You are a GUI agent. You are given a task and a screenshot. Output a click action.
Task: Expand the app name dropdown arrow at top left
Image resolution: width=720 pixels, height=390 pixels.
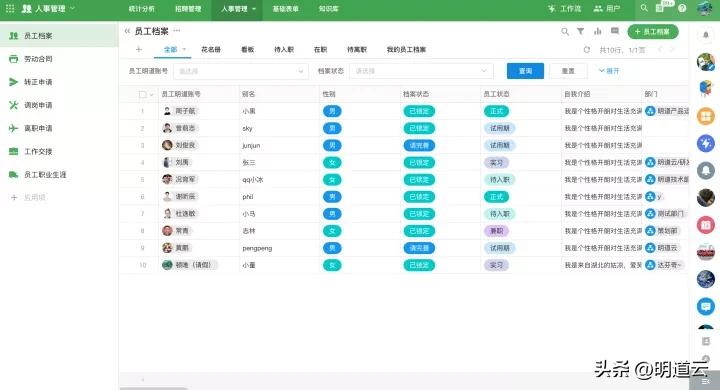point(72,8)
